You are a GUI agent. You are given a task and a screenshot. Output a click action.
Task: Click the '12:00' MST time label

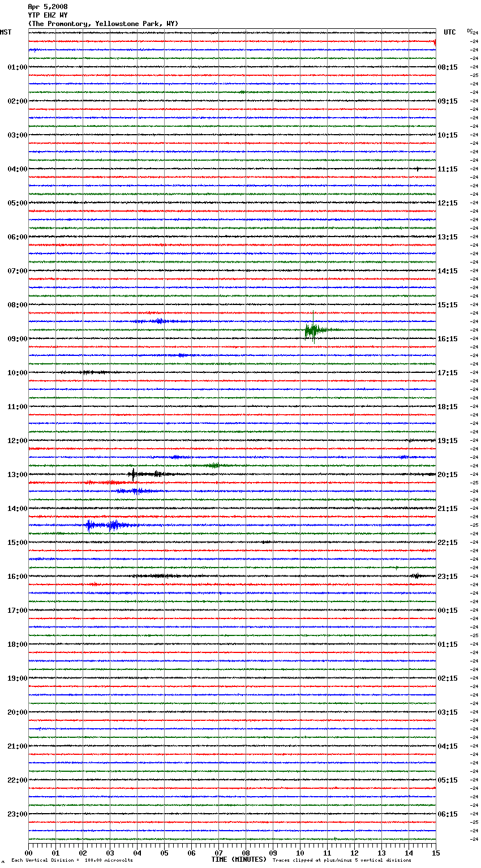(x=18, y=441)
